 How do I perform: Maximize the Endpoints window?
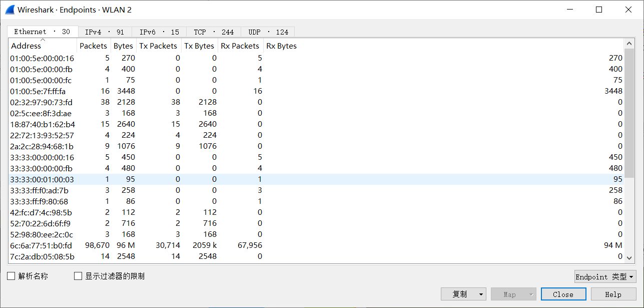[599, 10]
